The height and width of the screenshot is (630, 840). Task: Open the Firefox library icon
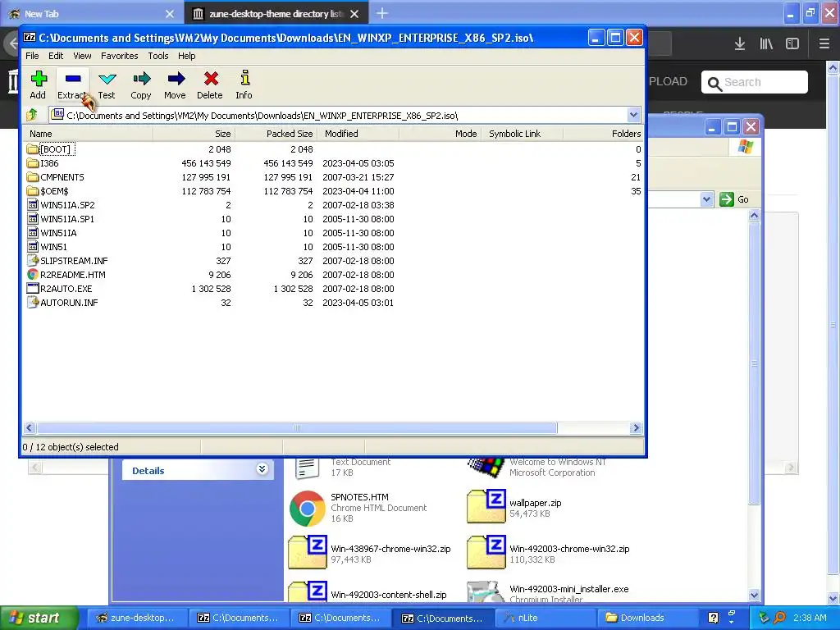pos(766,43)
